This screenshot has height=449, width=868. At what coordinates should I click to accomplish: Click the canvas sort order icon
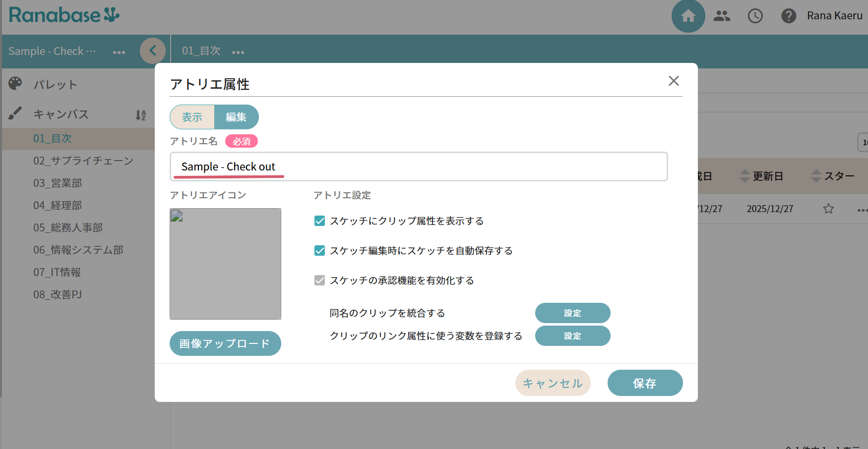pyautogui.click(x=141, y=115)
